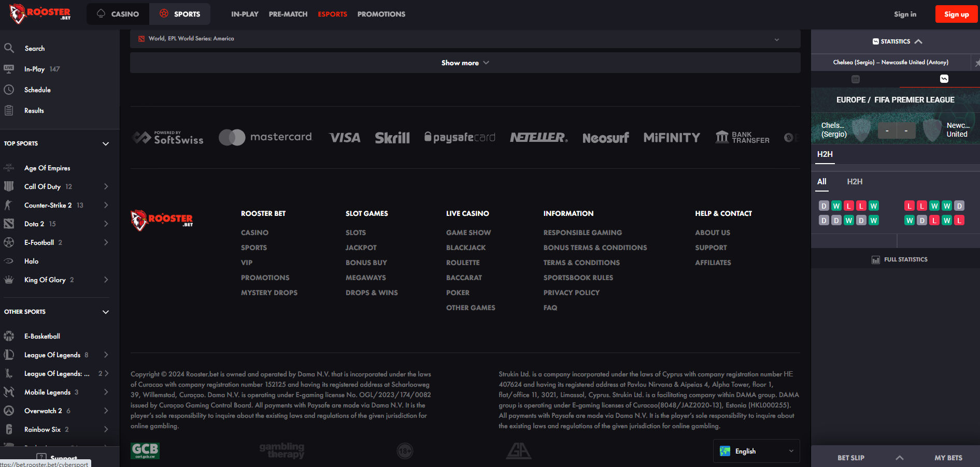Click the Schedule clock icon
The height and width of the screenshot is (467, 980).
coord(9,90)
